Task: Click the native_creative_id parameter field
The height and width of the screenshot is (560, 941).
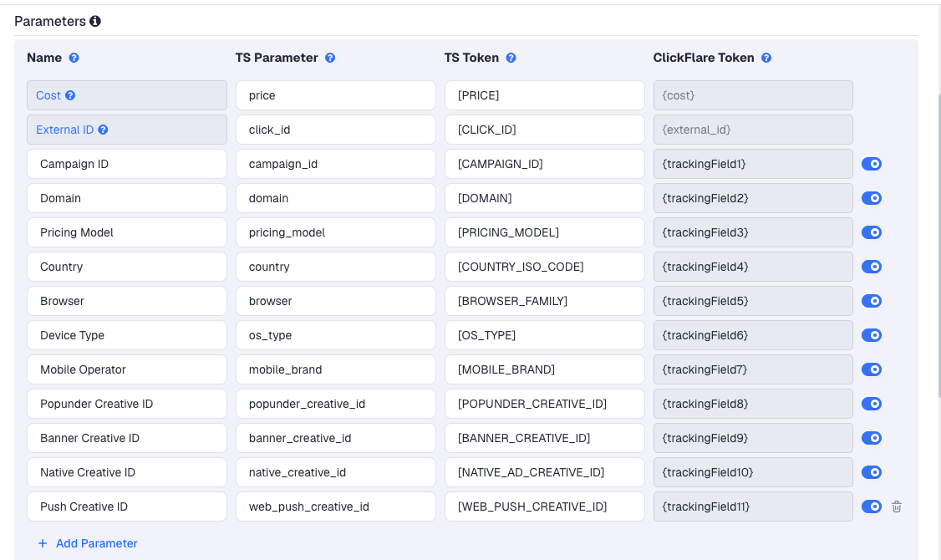Action: (x=335, y=472)
